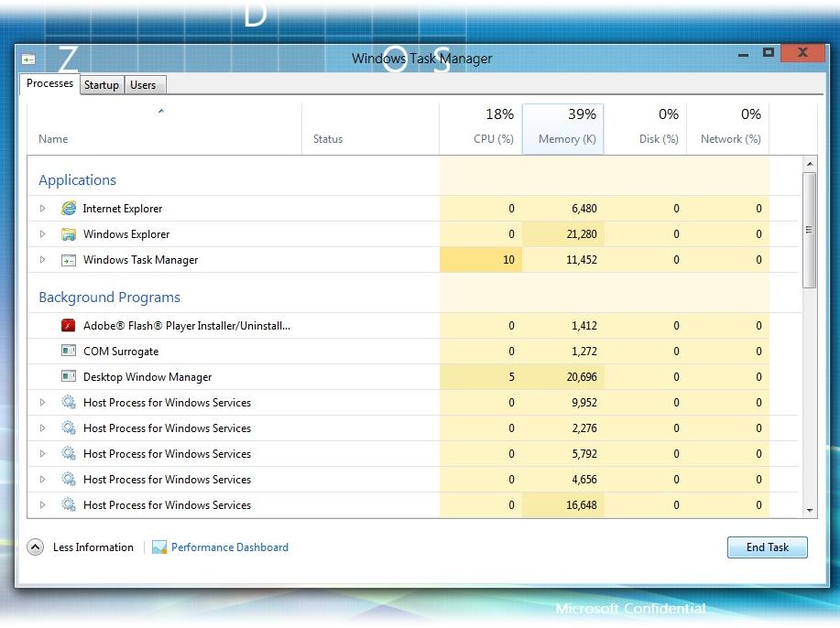This screenshot has height=628, width=840.
Task: Click gear icon of Host Process using 2,276 K
Action: tap(69, 428)
